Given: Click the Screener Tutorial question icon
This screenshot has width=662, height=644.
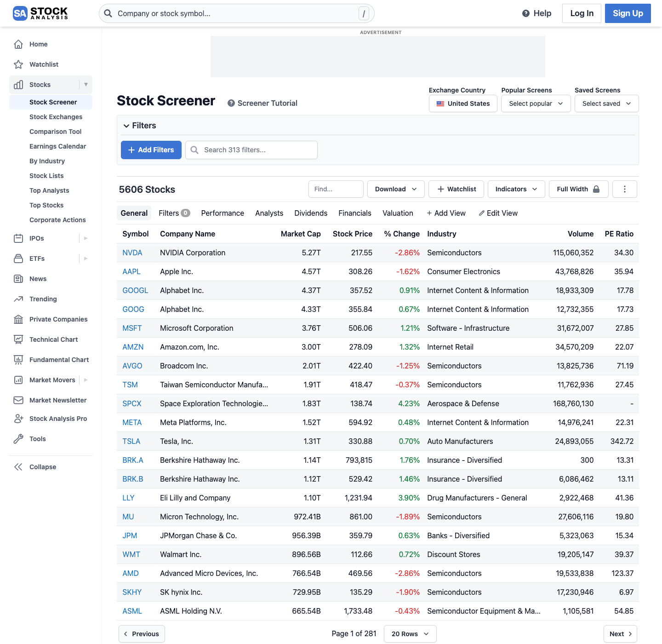Looking at the screenshot, I should (x=231, y=103).
